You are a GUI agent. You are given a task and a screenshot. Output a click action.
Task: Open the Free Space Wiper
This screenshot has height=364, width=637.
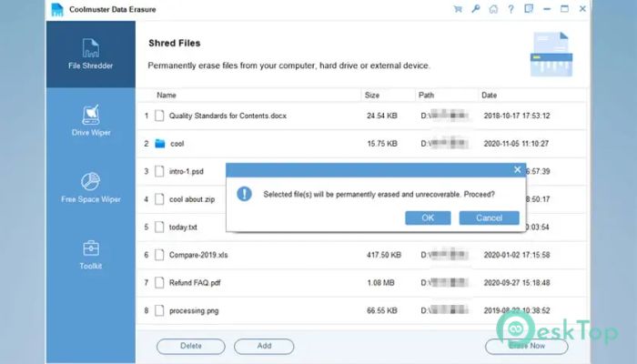pos(89,187)
